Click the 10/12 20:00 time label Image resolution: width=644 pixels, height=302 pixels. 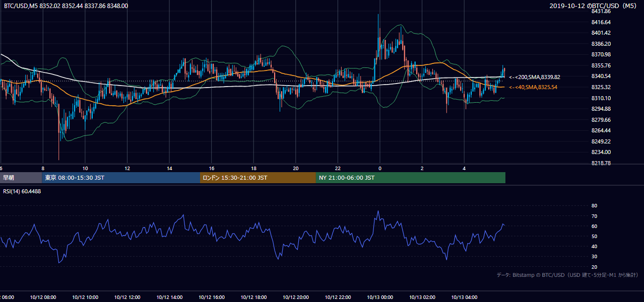point(295,297)
